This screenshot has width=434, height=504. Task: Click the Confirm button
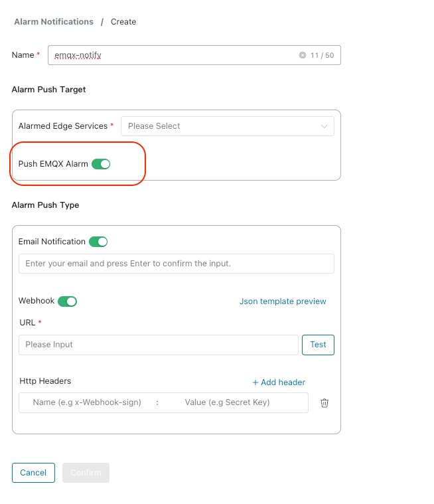coord(86,473)
